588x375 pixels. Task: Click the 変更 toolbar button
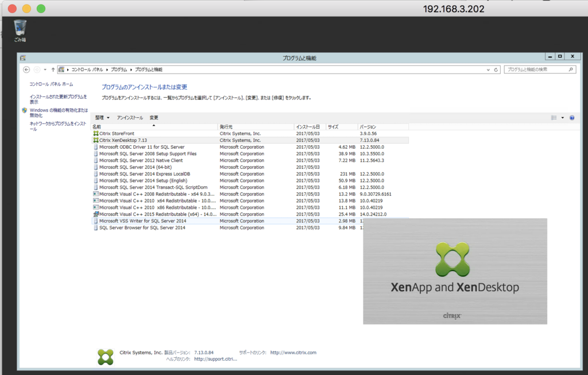(154, 118)
